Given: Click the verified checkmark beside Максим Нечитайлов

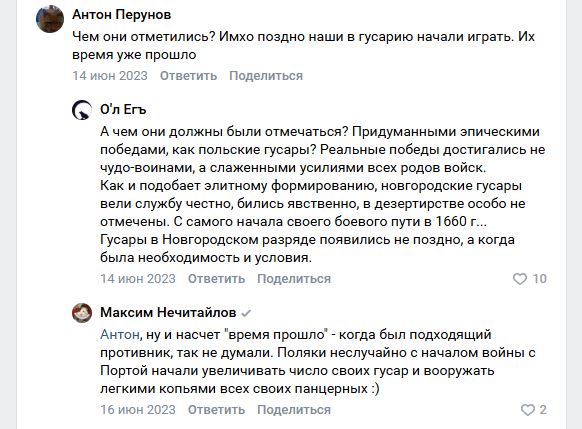Looking at the screenshot, I should click(x=246, y=314).
